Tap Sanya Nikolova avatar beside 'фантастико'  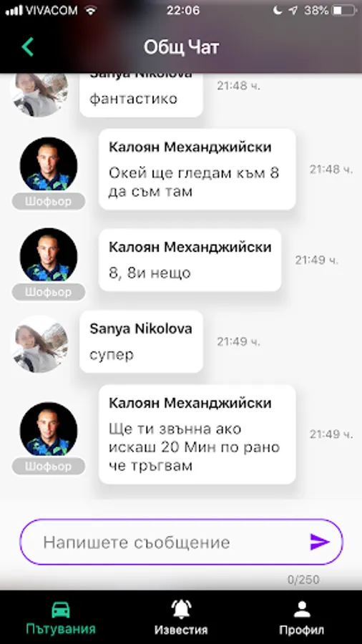40,94
